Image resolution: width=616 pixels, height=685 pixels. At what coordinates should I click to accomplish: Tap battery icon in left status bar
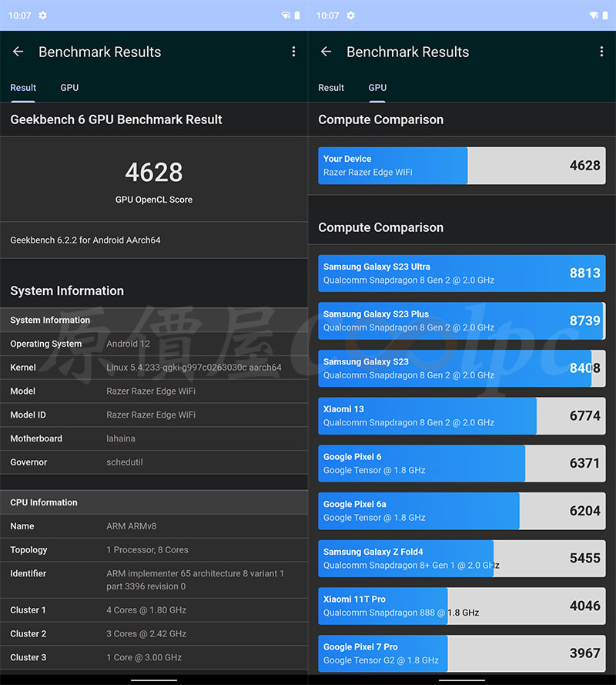[297, 15]
